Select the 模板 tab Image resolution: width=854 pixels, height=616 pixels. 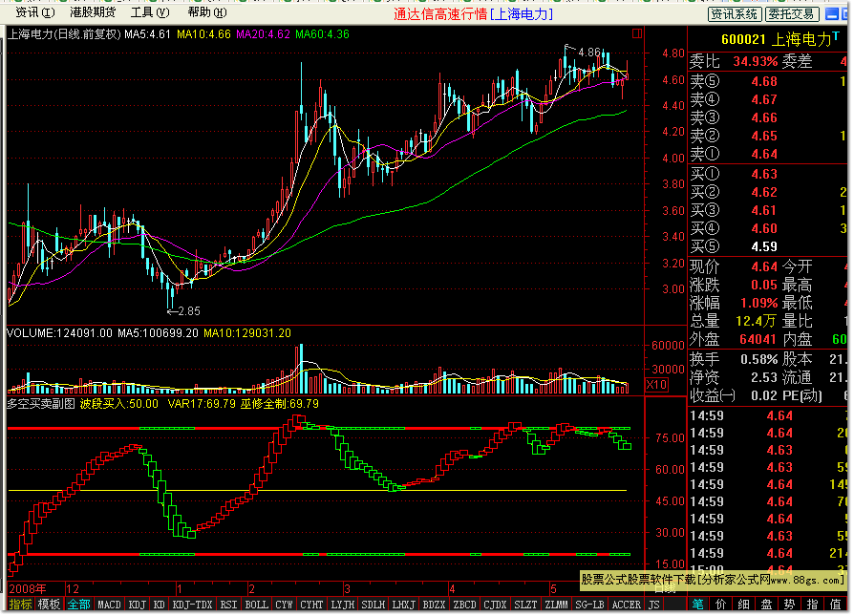pyautogui.click(x=49, y=605)
